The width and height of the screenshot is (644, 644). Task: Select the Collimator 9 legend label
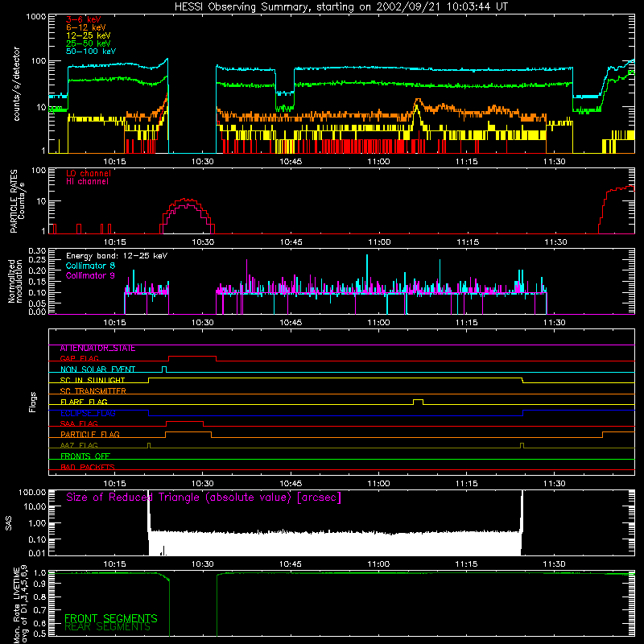pyautogui.click(x=90, y=275)
